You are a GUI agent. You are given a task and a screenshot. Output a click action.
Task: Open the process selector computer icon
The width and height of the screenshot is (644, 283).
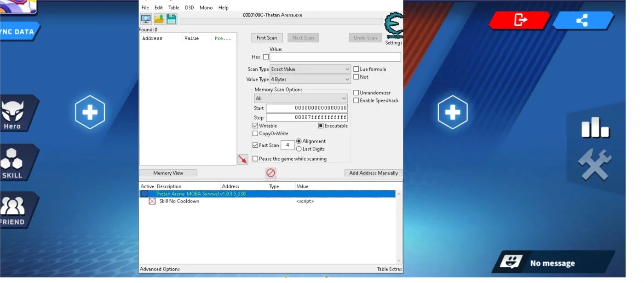(146, 19)
